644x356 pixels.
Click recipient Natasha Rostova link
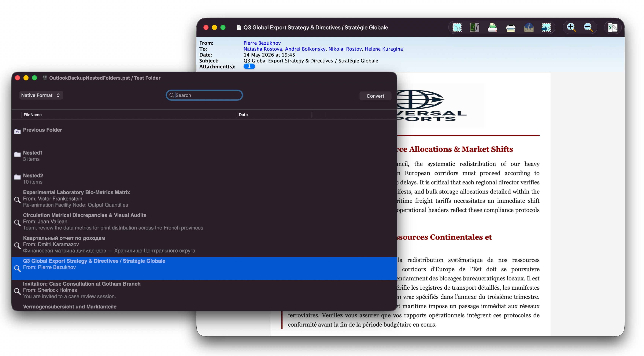coord(263,49)
